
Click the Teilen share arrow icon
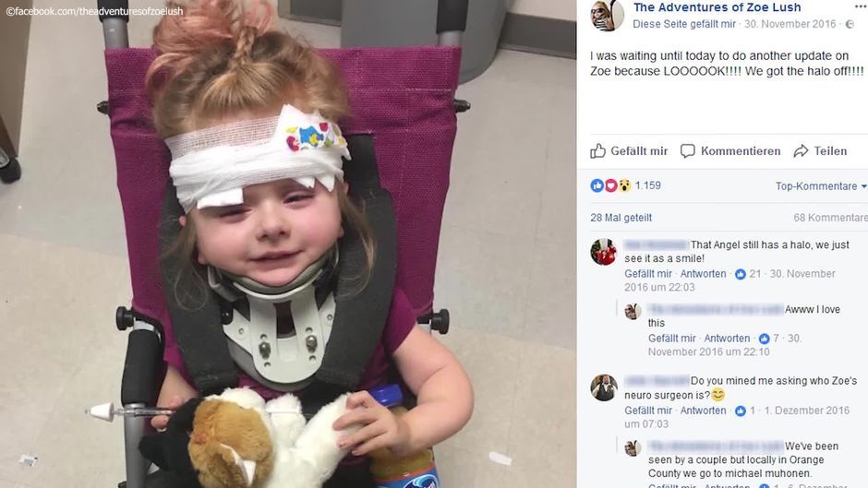click(x=801, y=151)
